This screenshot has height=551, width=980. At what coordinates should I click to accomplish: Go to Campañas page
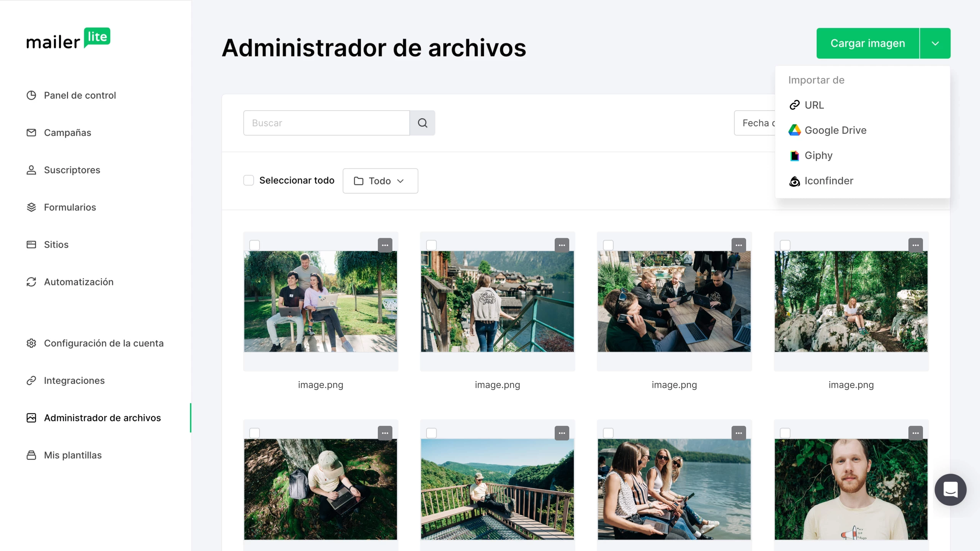point(67,133)
